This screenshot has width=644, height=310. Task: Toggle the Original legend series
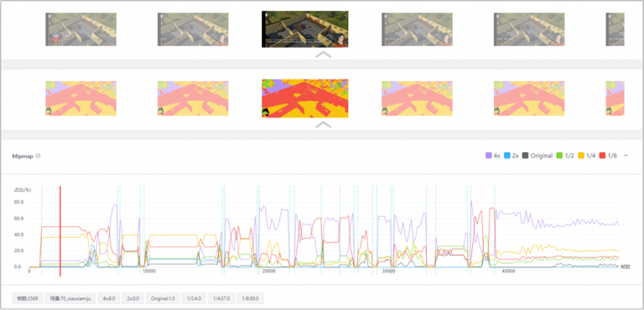(x=538, y=156)
